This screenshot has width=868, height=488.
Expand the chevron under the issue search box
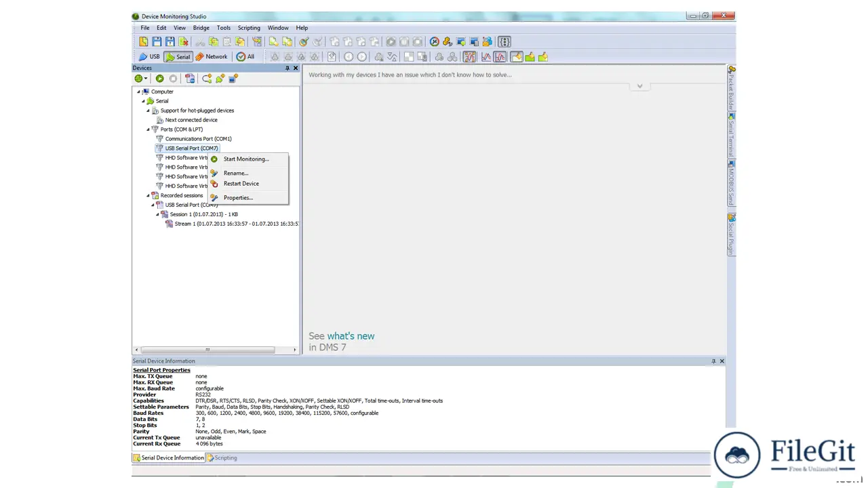click(x=639, y=86)
